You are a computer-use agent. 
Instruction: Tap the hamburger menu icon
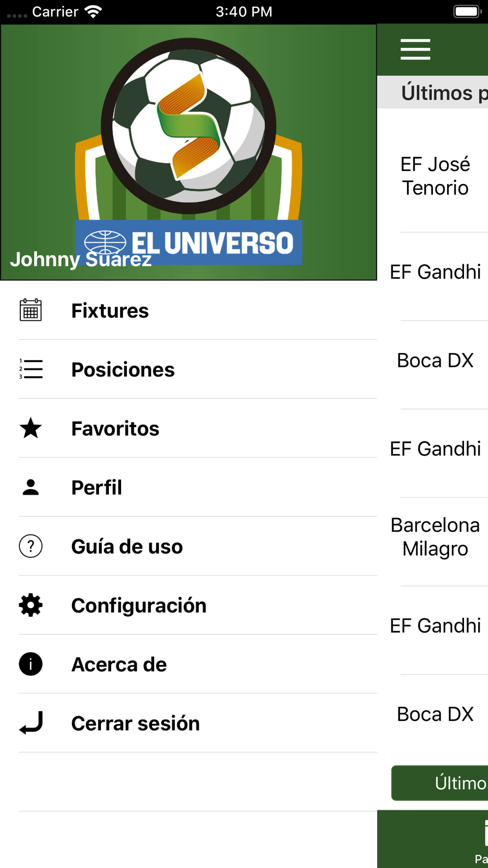[415, 49]
